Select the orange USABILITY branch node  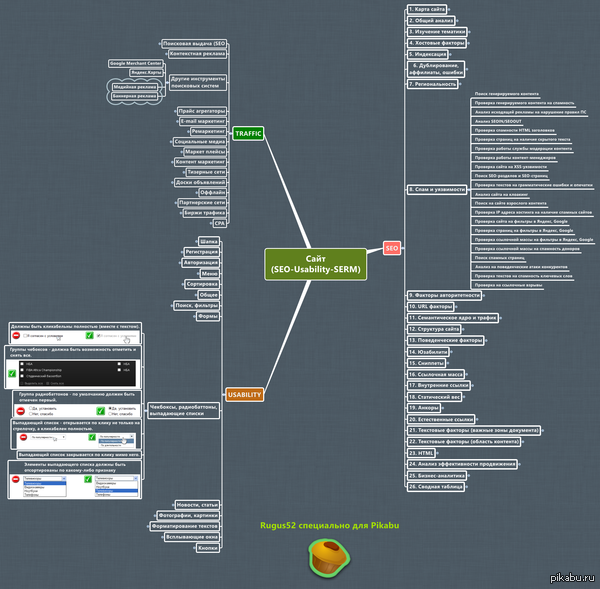tap(245, 394)
